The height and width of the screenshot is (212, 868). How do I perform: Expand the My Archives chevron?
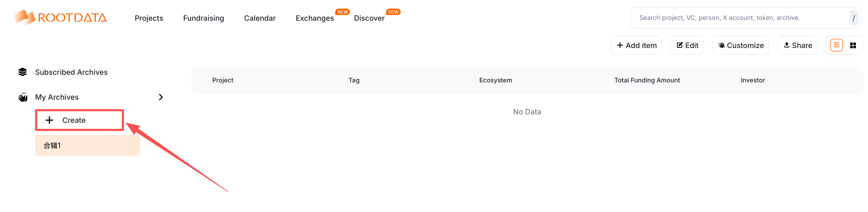pyautogui.click(x=161, y=97)
